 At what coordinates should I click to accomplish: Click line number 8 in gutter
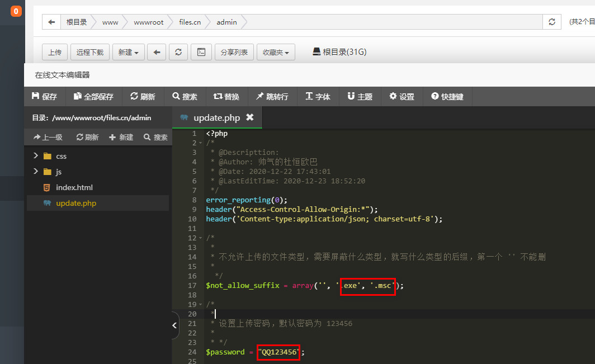(194, 200)
